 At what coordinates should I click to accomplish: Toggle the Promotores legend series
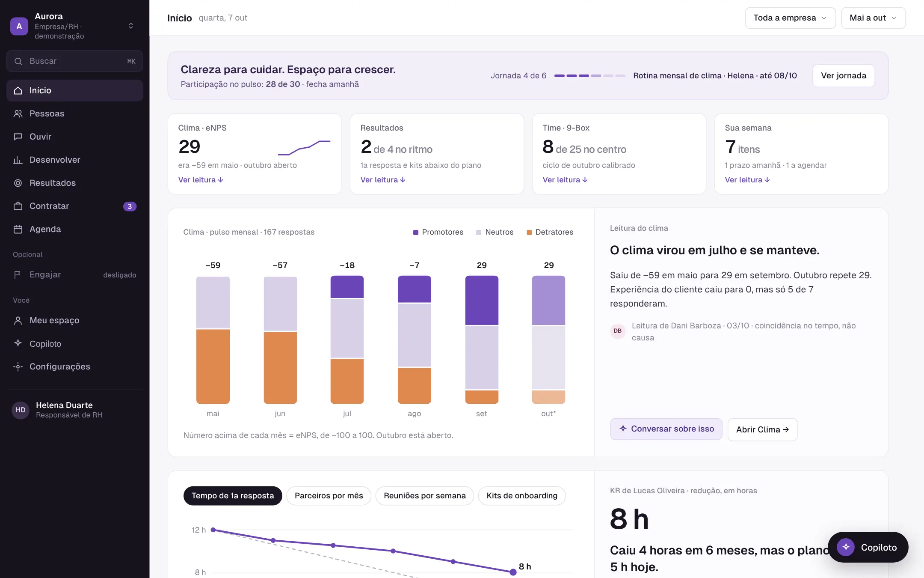(x=438, y=232)
